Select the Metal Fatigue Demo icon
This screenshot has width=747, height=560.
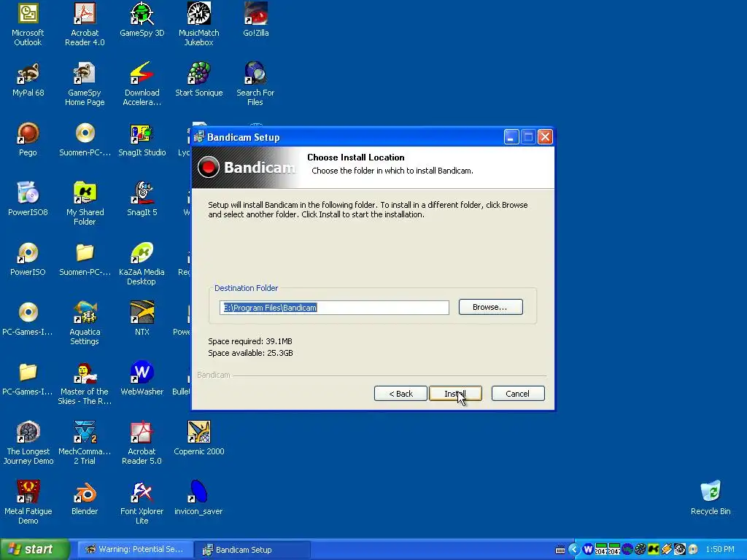28,502
